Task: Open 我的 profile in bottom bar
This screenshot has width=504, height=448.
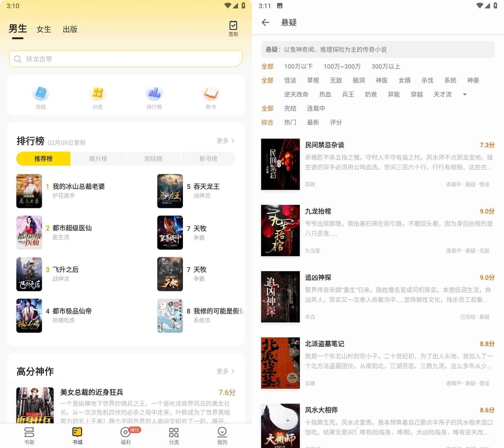Action: point(222,436)
